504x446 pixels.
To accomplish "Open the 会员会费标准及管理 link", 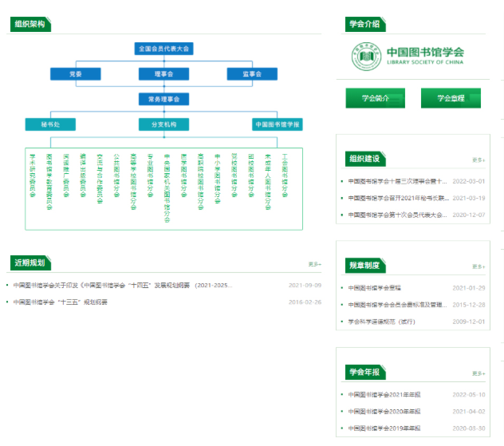I will (x=397, y=305).
